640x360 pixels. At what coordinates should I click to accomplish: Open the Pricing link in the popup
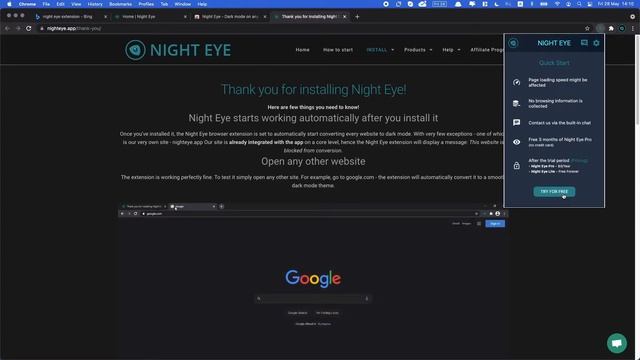[x=580, y=160]
